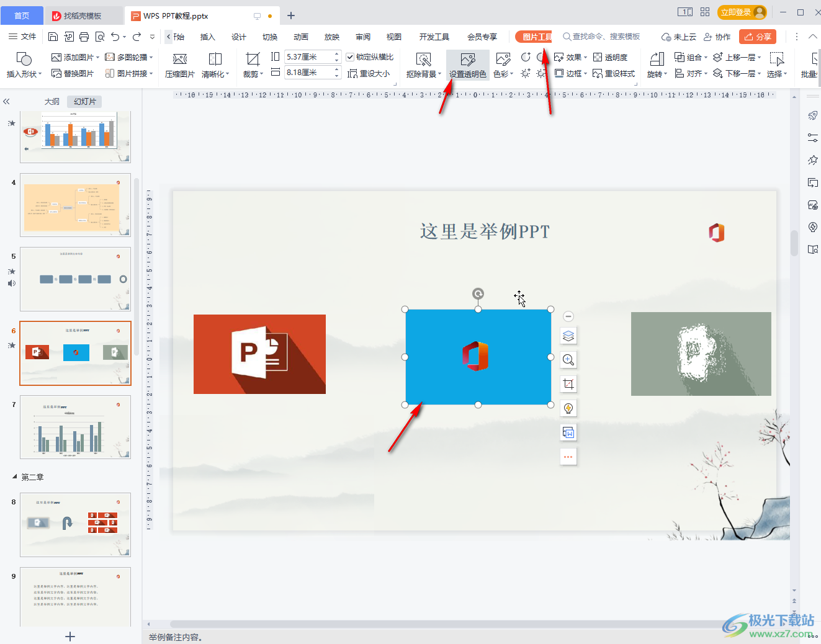Switch to the 大纲 outline panel tab
The height and width of the screenshot is (644, 821).
pos(52,101)
